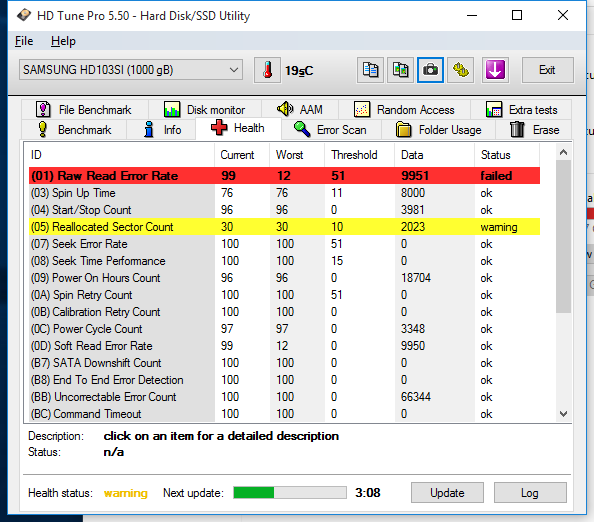
Task: Click the thermometer temperature icon
Action: click(267, 70)
